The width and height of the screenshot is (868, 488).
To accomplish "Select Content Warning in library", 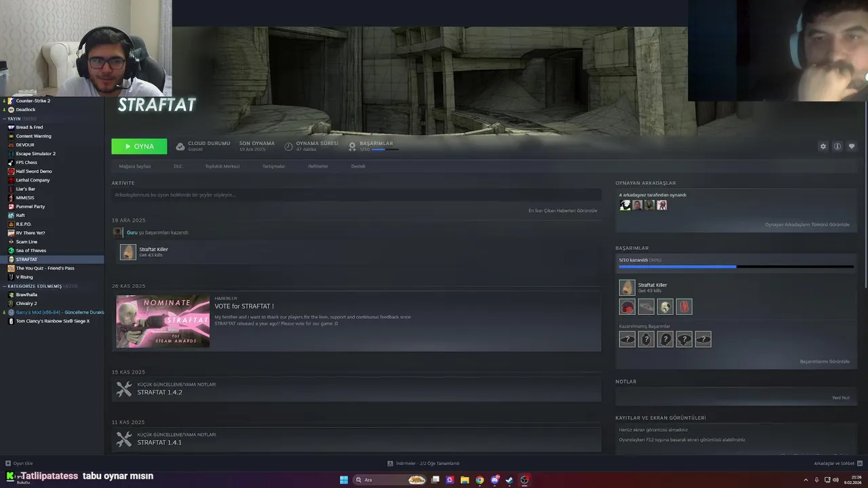I will tap(33, 136).
